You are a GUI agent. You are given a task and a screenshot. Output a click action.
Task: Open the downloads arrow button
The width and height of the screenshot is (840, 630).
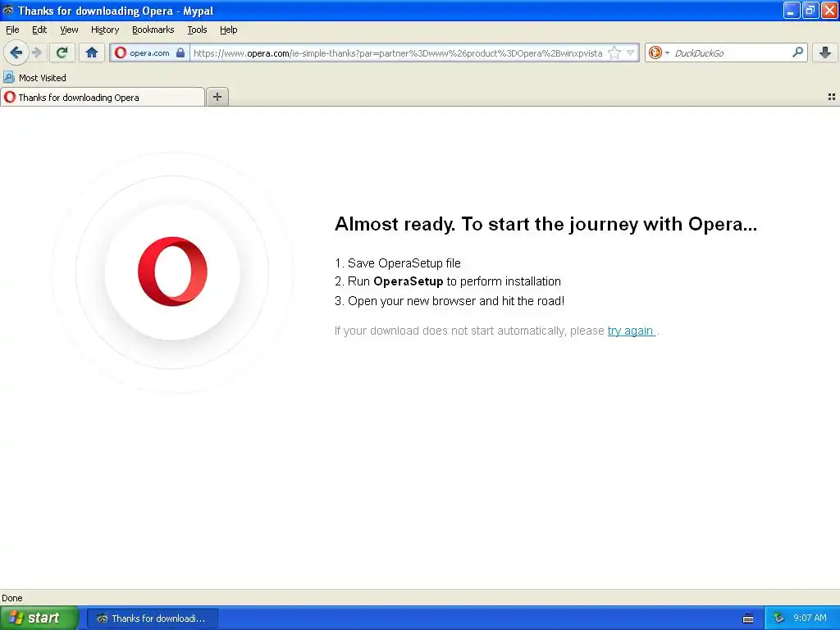pyautogui.click(x=825, y=52)
